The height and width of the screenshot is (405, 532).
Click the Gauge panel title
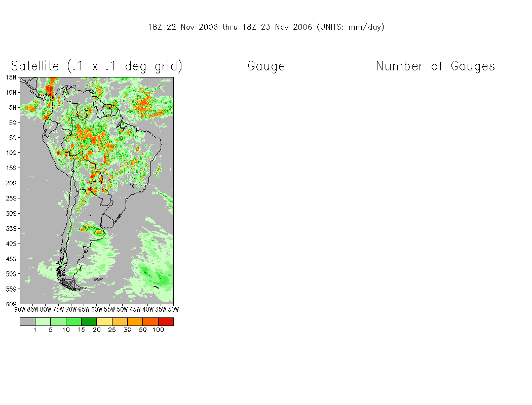267,66
